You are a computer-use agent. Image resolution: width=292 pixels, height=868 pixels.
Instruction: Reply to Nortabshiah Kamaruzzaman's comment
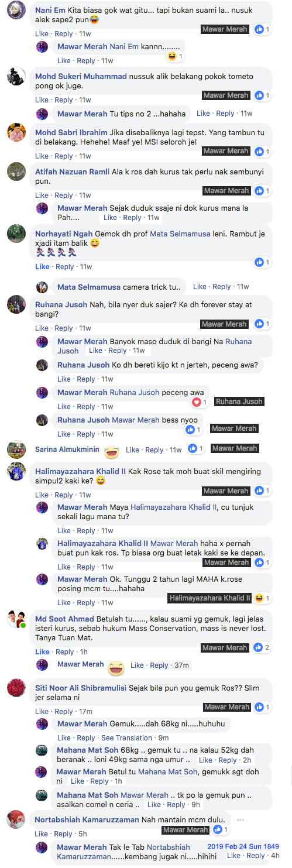pos(64,833)
